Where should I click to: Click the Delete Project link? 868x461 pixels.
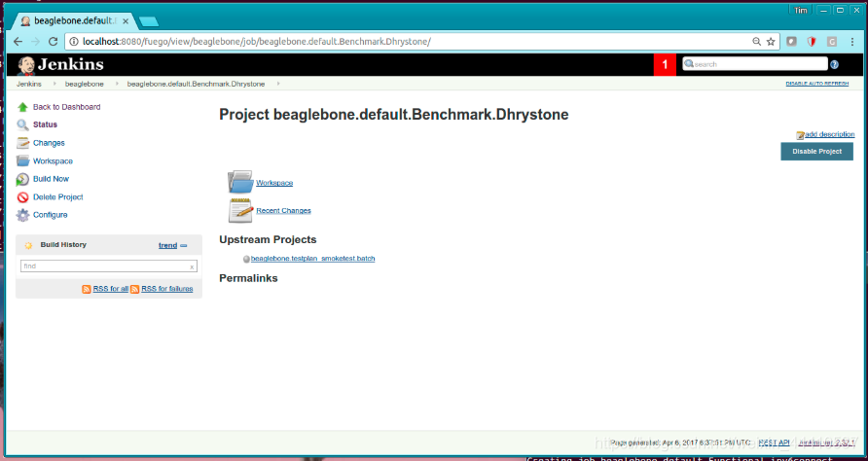(x=58, y=197)
